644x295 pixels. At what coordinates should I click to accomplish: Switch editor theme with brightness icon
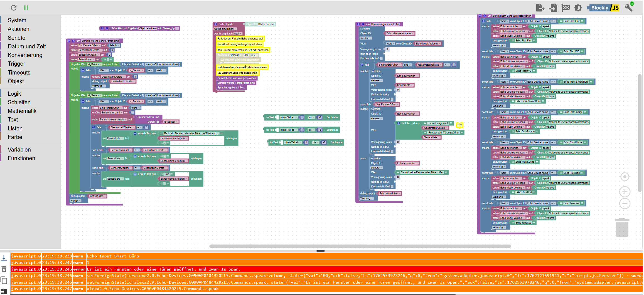(x=578, y=8)
